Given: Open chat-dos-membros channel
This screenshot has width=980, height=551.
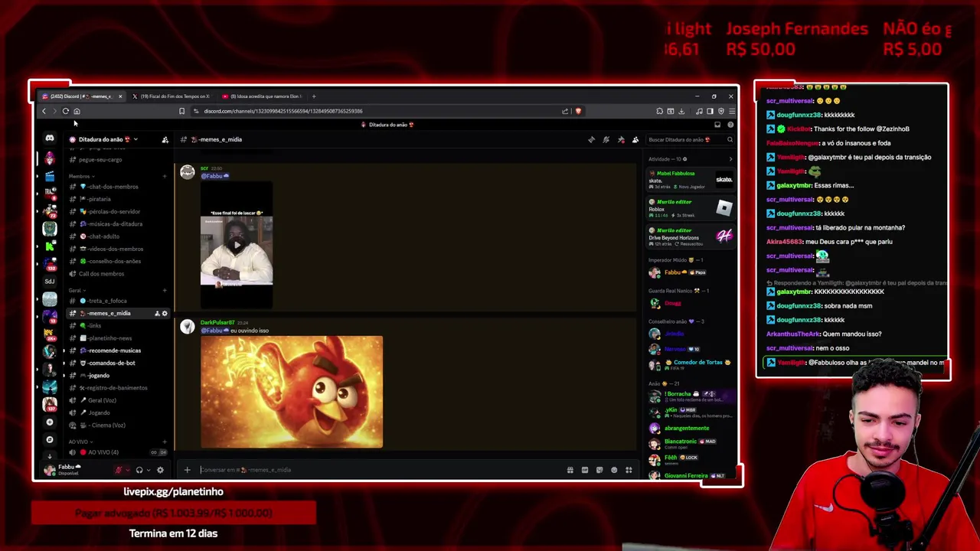Looking at the screenshot, I should tap(118, 187).
